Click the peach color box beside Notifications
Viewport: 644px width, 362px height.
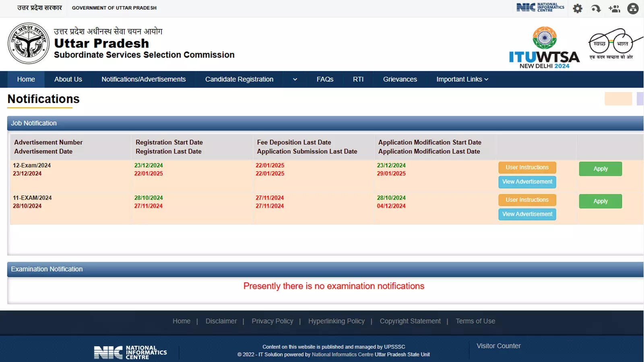point(618,99)
